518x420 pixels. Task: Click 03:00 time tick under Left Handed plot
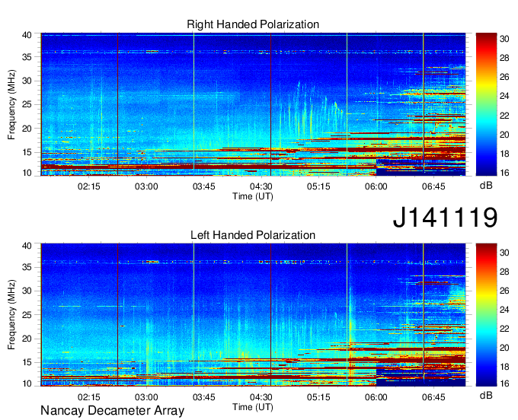click(x=146, y=397)
